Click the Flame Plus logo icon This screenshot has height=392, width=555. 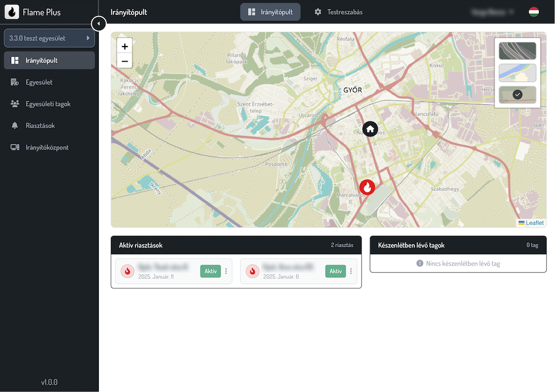(x=12, y=12)
